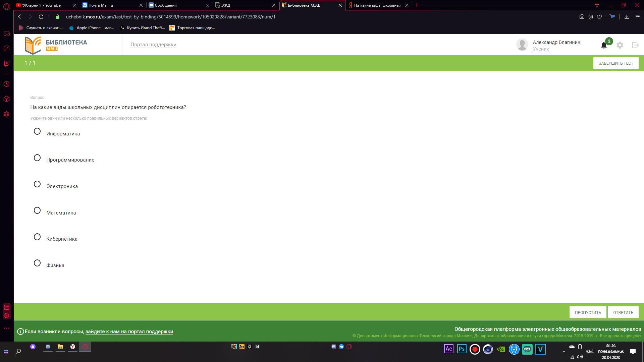Open Twitch icon in sidebar
The image size is (644, 362).
coord(7,63)
